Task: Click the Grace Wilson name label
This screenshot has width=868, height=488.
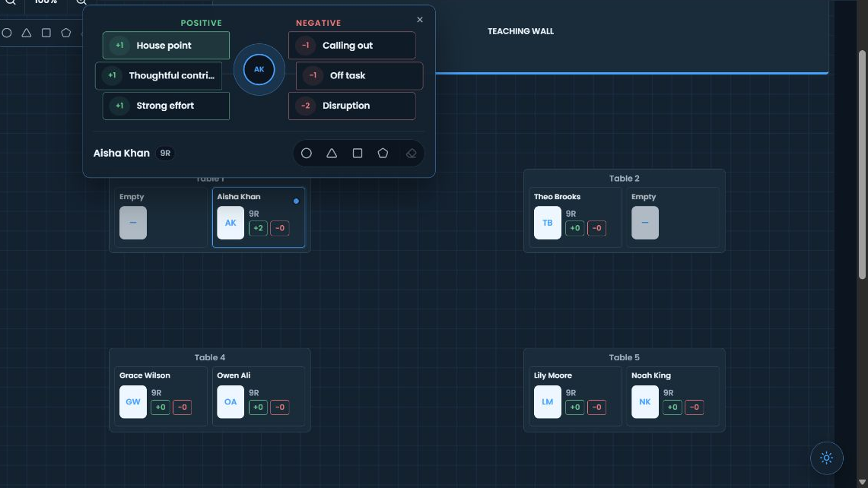Action: [x=145, y=376]
